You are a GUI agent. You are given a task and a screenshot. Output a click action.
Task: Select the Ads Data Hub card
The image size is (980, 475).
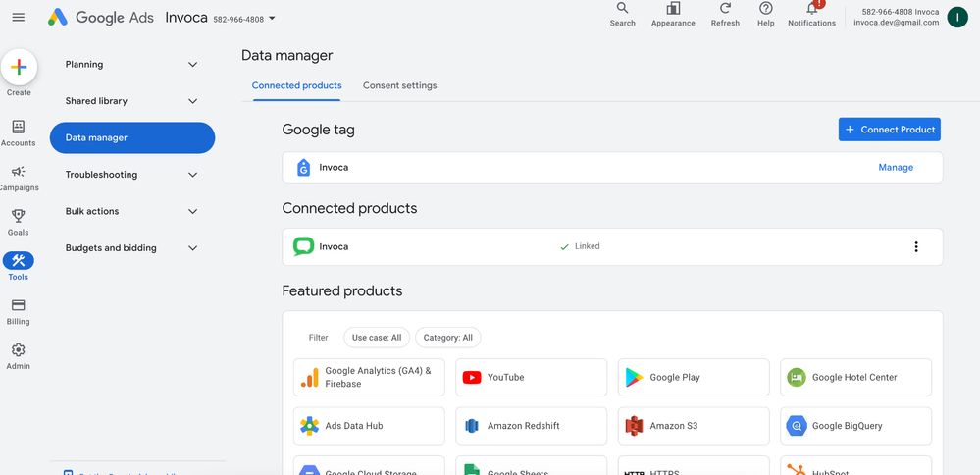pyautogui.click(x=369, y=426)
